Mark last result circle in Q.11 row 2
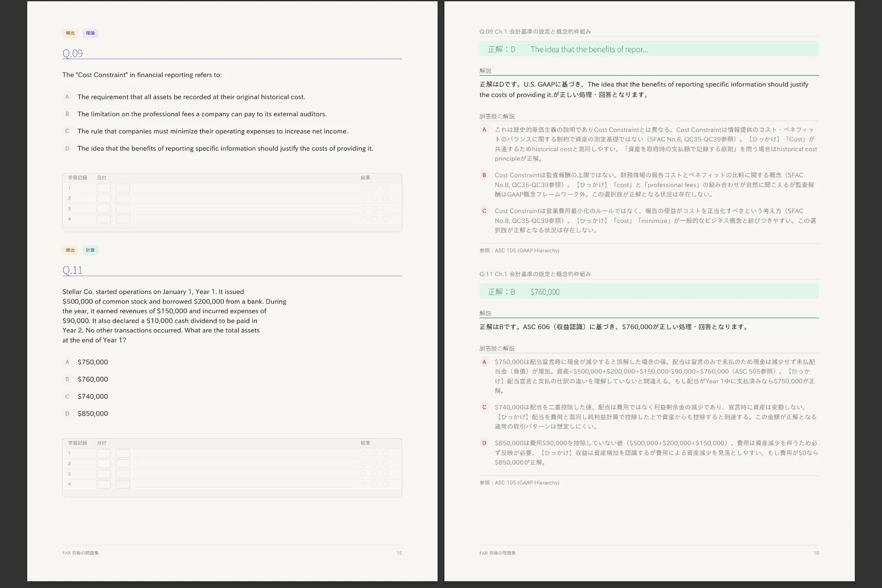 [385, 464]
